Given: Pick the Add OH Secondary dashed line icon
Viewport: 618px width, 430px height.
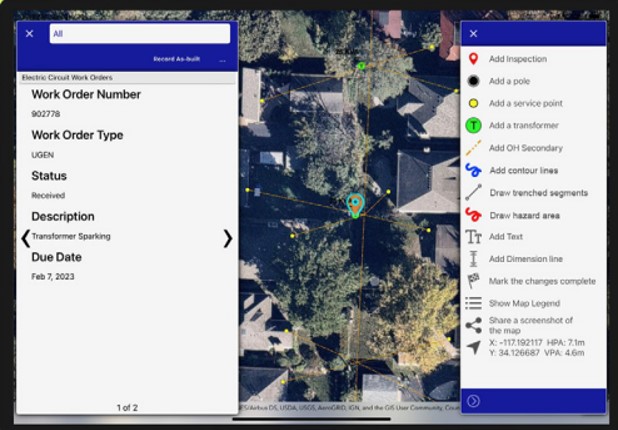Looking at the screenshot, I should 473,148.
